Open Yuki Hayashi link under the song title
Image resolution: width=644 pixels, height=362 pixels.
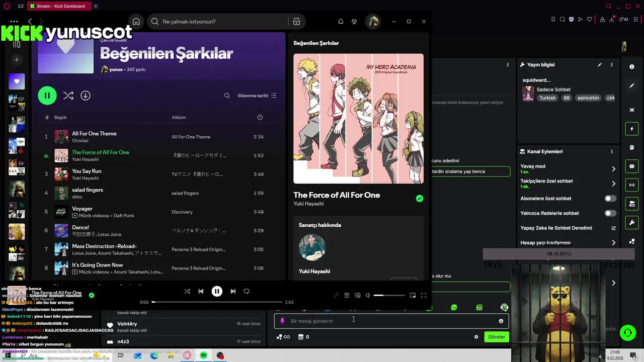[308, 204]
